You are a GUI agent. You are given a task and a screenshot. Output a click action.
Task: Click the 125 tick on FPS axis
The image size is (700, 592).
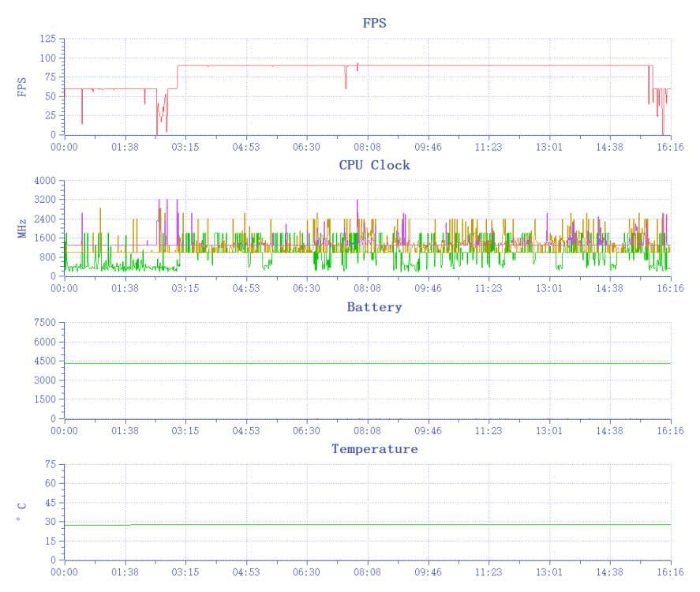pos(47,39)
